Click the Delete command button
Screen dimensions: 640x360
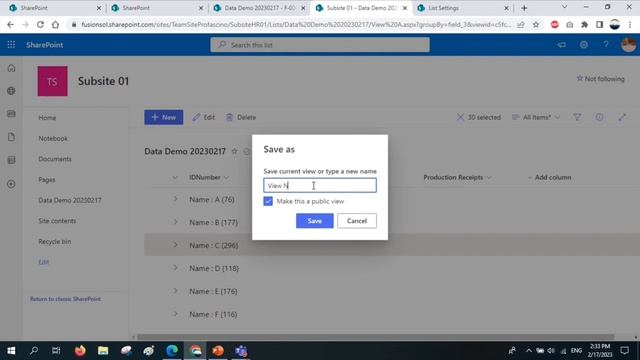tap(241, 118)
